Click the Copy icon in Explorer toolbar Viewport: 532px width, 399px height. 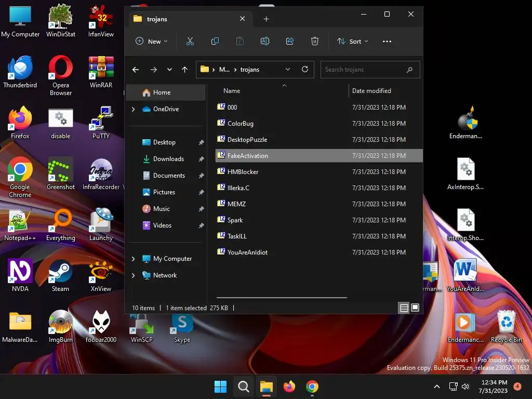click(x=215, y=42)
